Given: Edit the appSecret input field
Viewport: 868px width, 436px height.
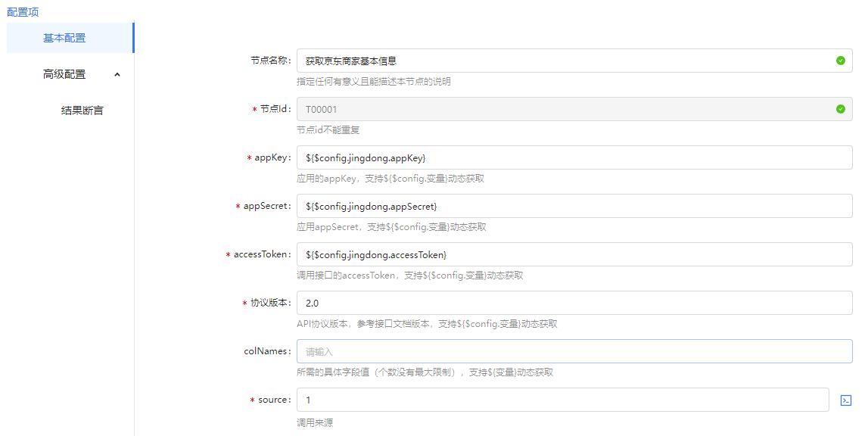Looking at the screenshot, I should (x=574, y=206).
